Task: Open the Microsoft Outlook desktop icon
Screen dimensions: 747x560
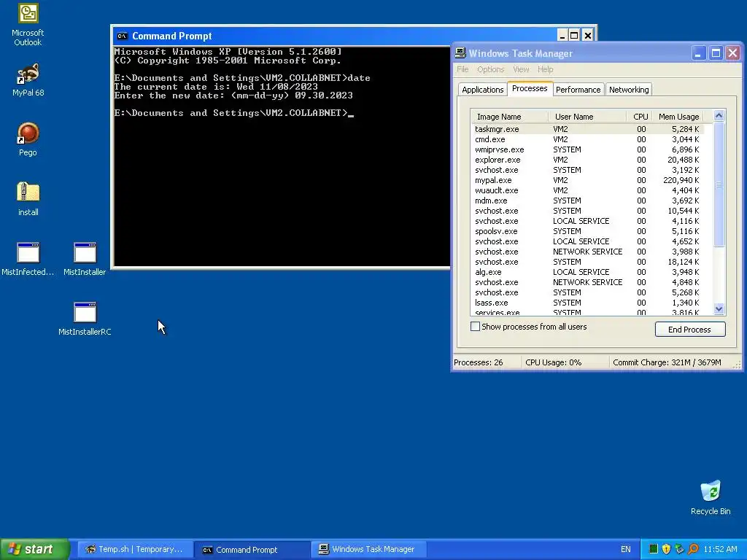Action: (28, 25)
